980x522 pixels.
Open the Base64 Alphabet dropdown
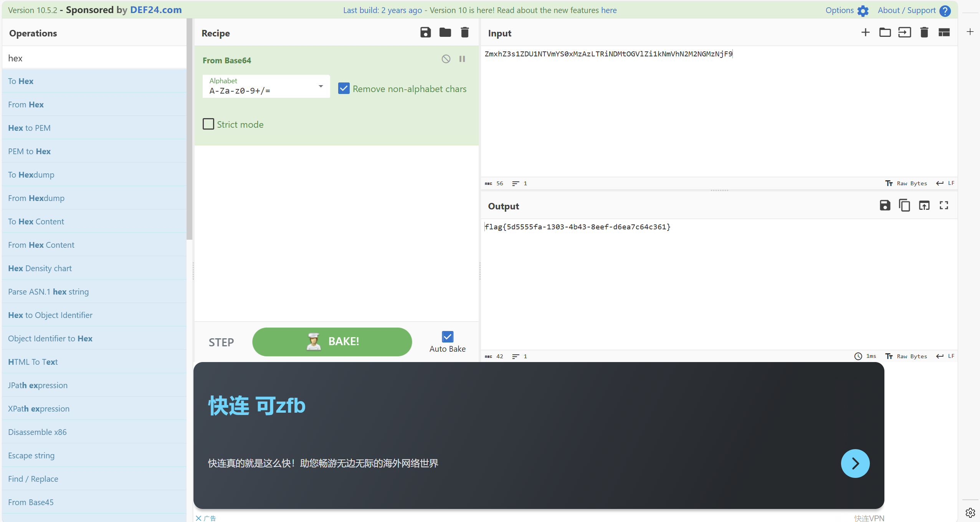click(266, 86)
